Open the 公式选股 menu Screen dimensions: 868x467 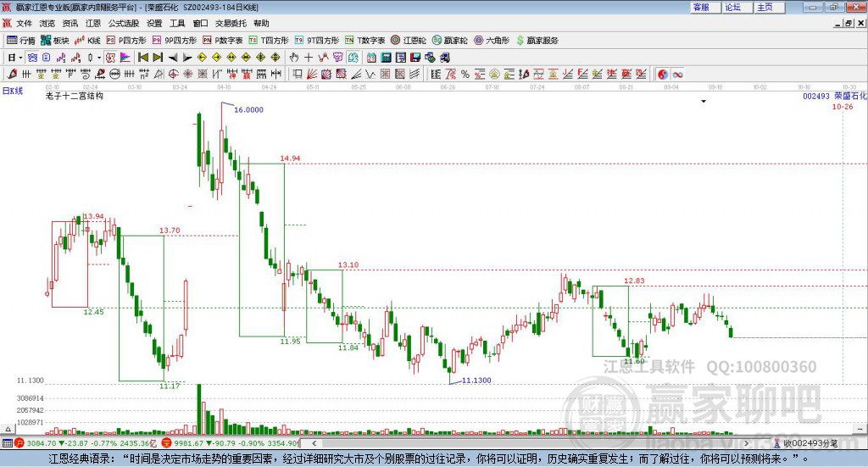[124, 23]
